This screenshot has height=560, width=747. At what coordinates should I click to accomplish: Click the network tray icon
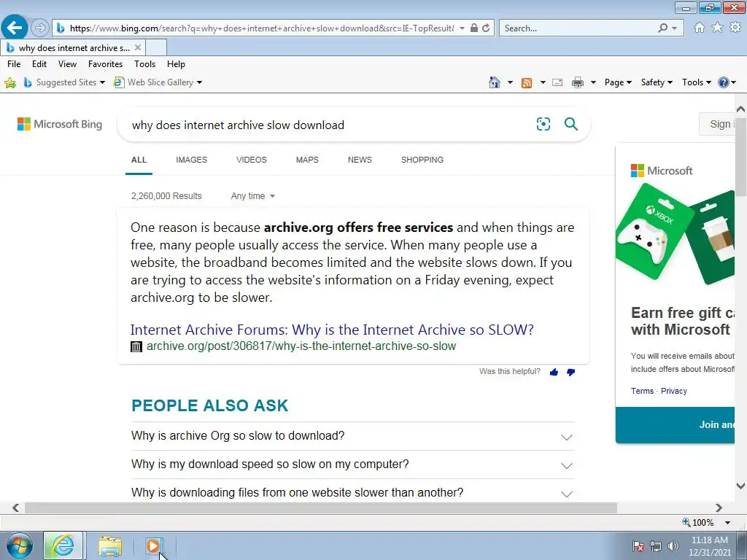coord(656,546)
